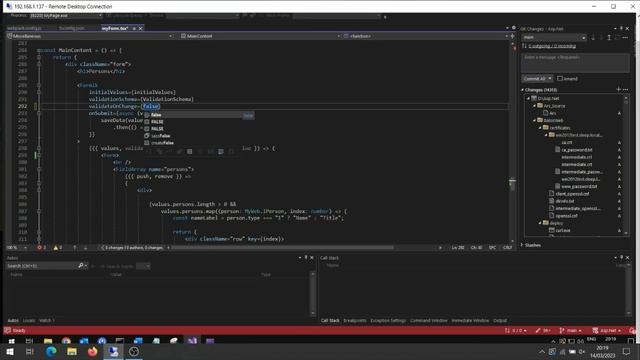Switch to the Watch 1 tab
The image size is (640, 360).
[x=47, y=320]
